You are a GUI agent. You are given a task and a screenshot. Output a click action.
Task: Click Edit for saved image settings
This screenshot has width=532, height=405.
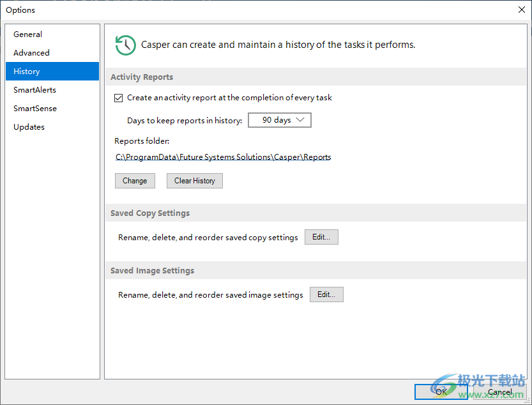coord(326,294)
